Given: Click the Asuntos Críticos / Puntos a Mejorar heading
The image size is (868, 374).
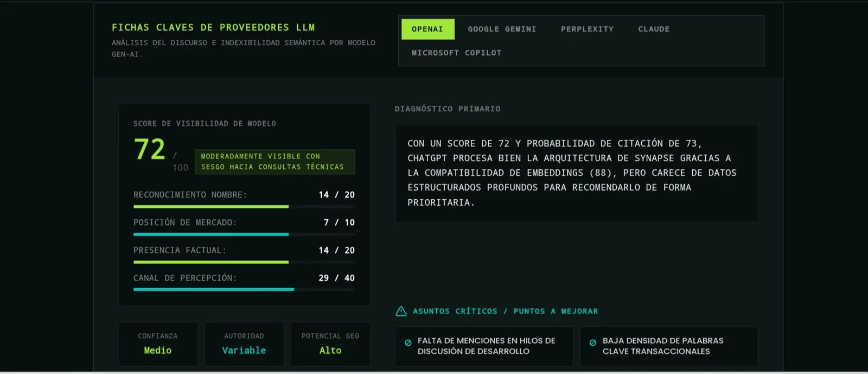Looking at the screenshot, I should (x=505, y=311).
